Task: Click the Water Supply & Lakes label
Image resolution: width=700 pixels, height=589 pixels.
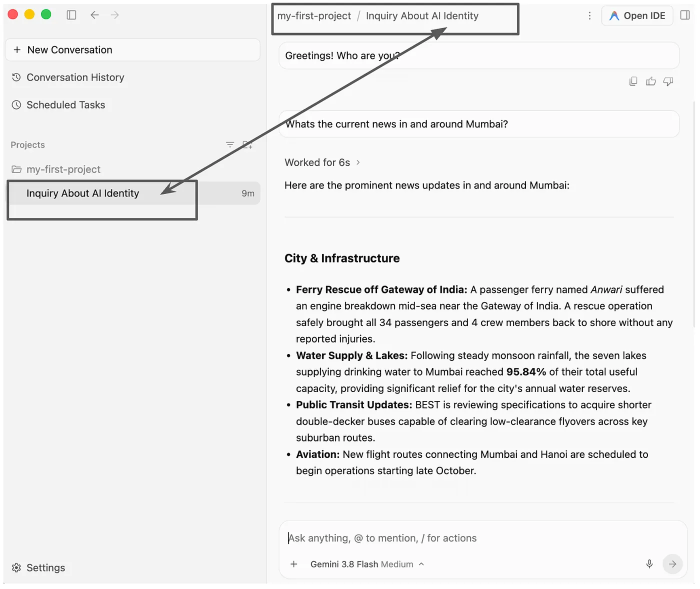Action: [352, 355]
